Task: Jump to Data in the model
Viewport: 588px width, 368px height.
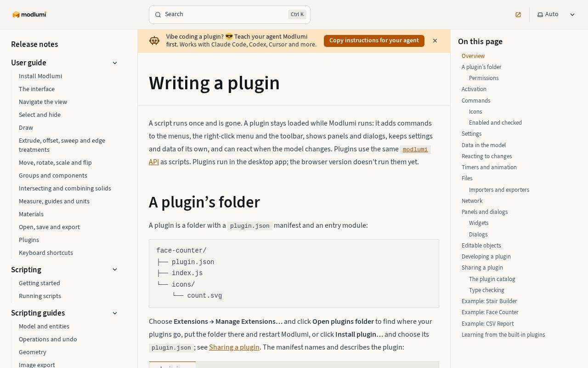Action: tap(484, 145)
